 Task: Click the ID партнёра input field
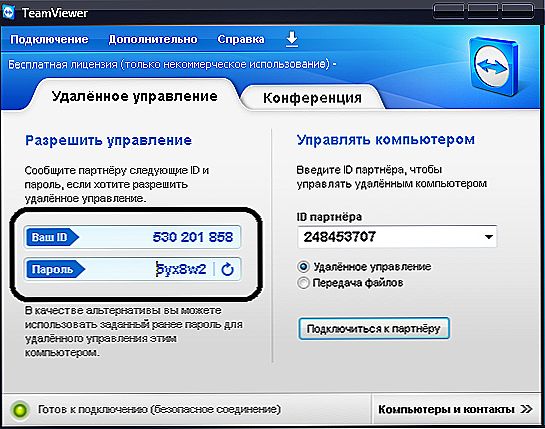tap(397, 237)
